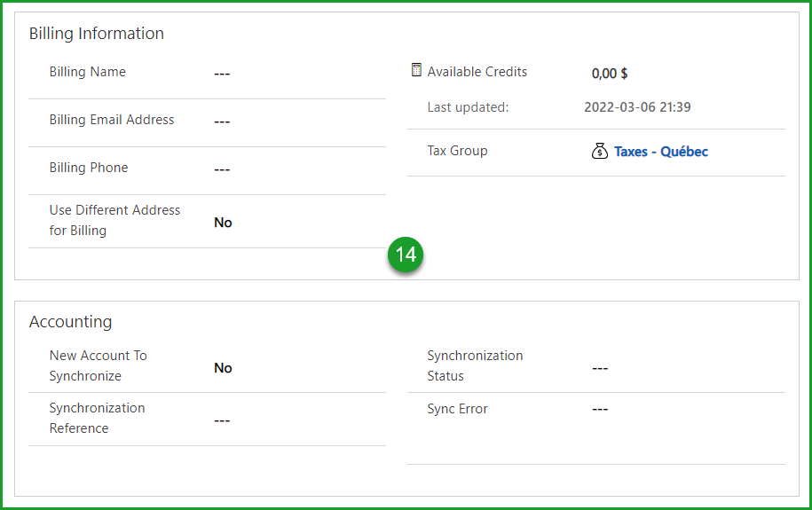Click the green number 14 marker
Image resolution: width=812 pixels, height=510 pixels.
coord(406,255)
